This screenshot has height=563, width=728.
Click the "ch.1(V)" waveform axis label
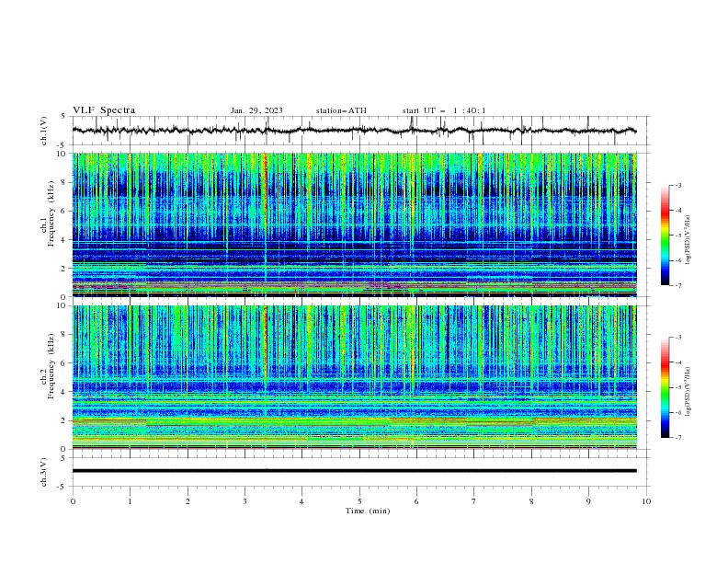[x=44, y=131]
